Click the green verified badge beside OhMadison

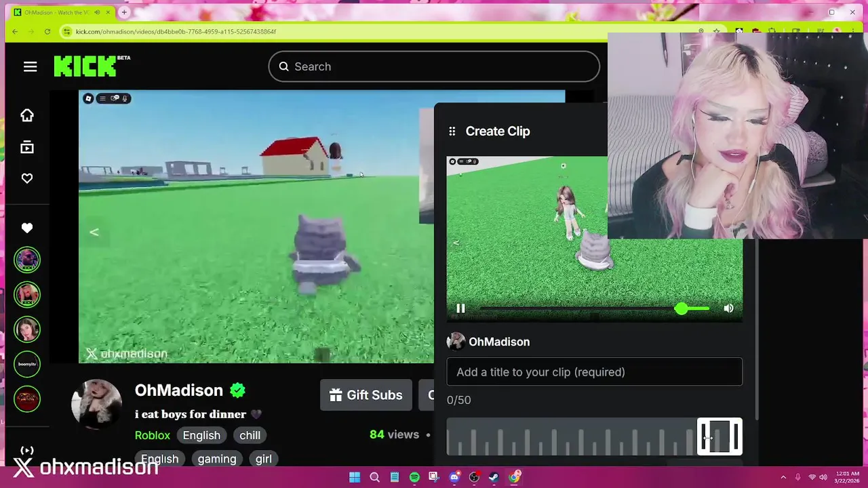point(237,390)
